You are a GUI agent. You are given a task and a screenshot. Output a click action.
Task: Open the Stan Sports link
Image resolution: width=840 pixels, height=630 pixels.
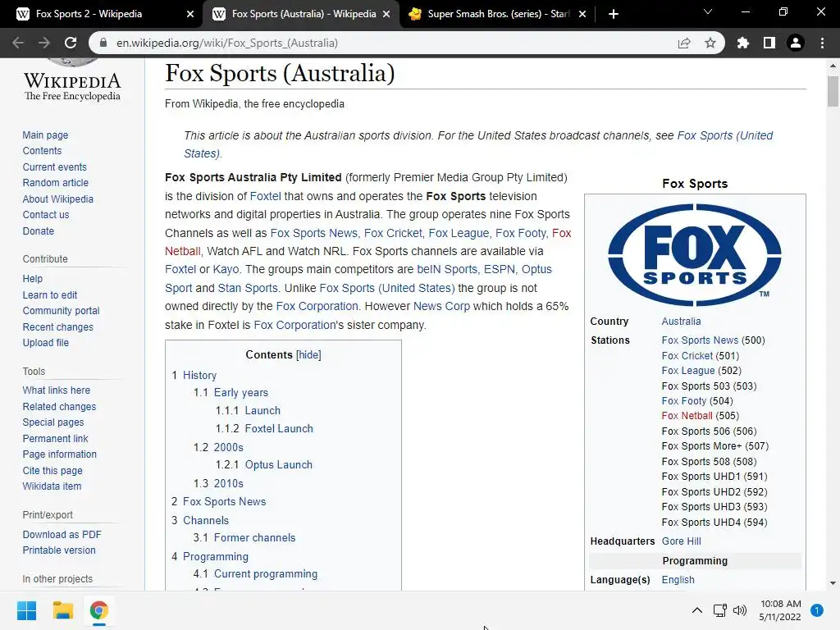248,288
